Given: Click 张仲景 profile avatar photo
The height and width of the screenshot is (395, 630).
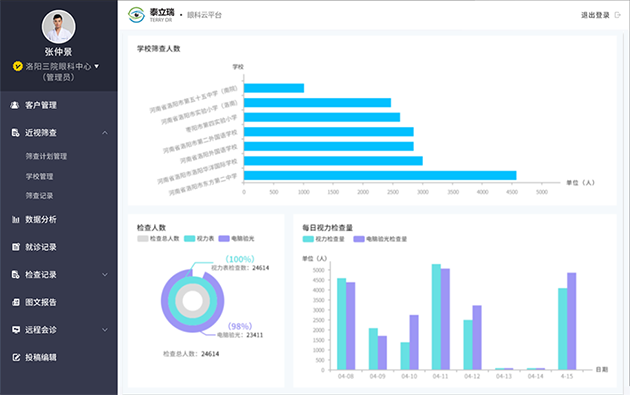Looking at the screenshot, I should [59, 27].
